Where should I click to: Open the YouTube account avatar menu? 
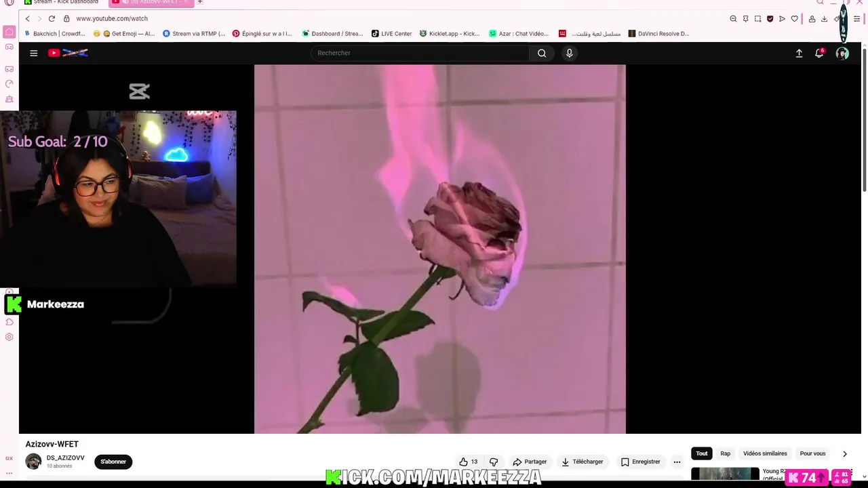click(x=842, y=53)
